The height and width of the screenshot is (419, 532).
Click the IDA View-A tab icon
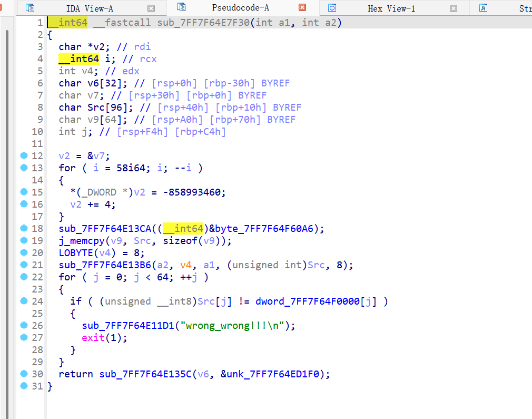click(30, 8)
